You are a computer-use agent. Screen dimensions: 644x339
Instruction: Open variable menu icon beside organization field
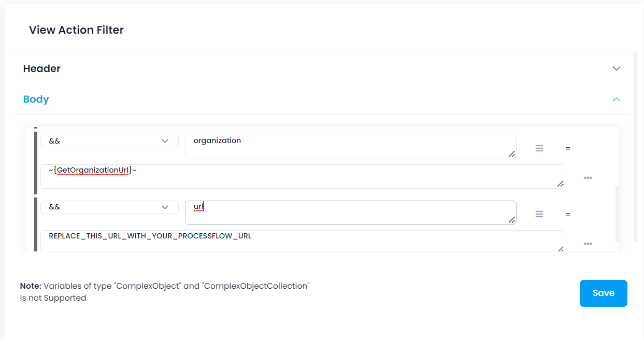click(539, 148)
